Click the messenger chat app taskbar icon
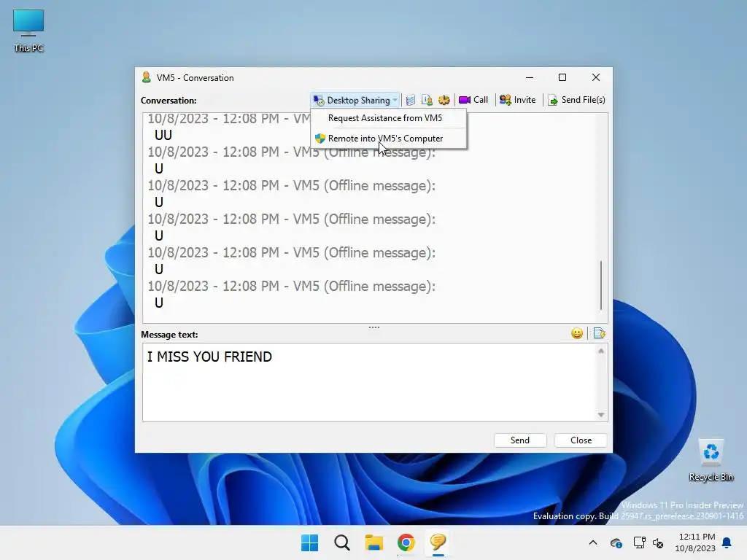The width and height of the screenshot is (747, 560). [438, 542]
